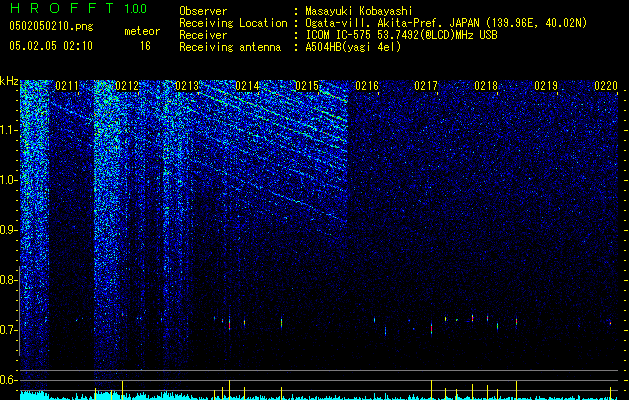Image resolution: width=629 pixels, height=400 pixels.
Task: Click the 'meteor' count label
Action: tap(142, 31)
